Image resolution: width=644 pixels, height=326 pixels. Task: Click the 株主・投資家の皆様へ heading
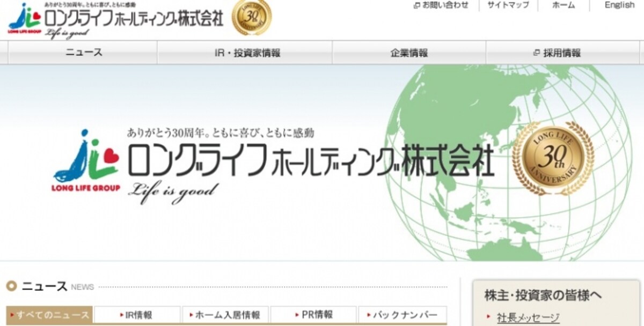[x=543, y=295]
